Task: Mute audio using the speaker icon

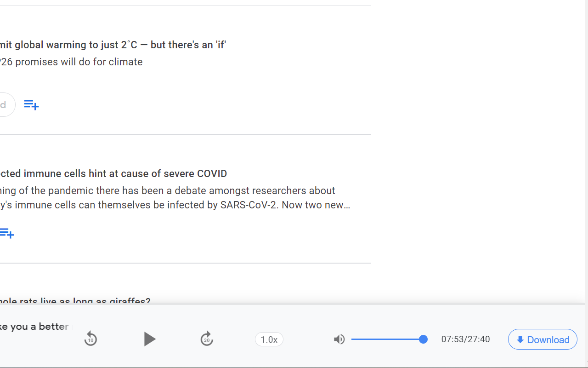Action: point(339,339)
